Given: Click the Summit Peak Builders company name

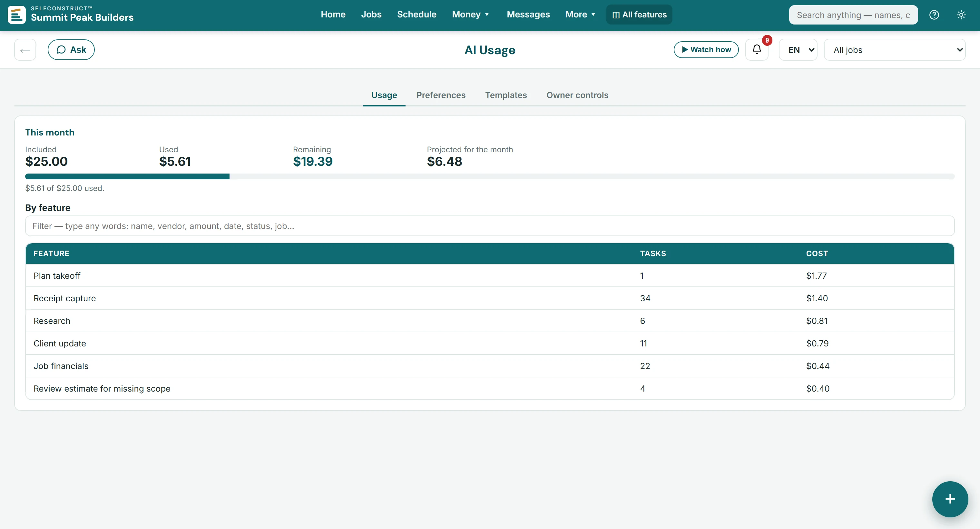Looking at the screenshot, I should pyautogui.click(x=82, y=17).
